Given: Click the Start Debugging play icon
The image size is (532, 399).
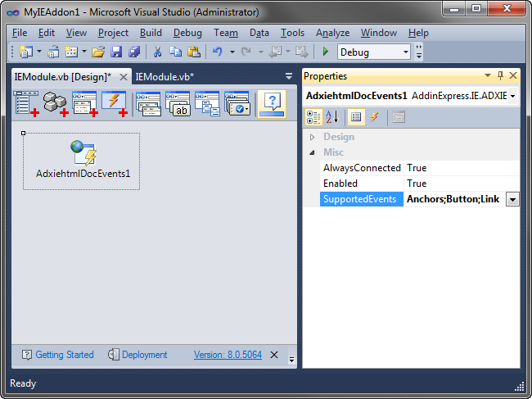Looking at the screenshot, I should [325, 52].
